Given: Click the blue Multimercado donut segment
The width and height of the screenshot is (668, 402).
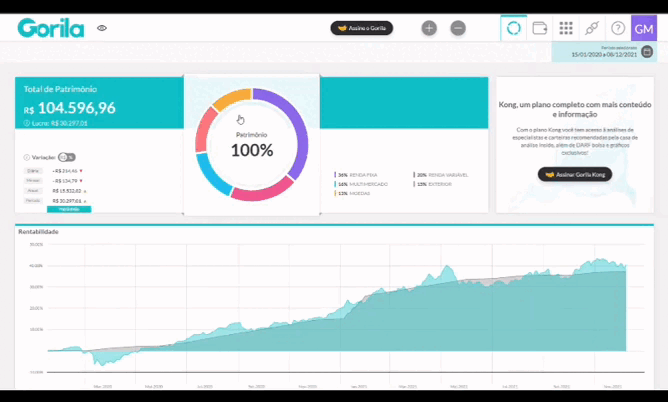Looking at the screenshot, I should (x=210, y=175).
